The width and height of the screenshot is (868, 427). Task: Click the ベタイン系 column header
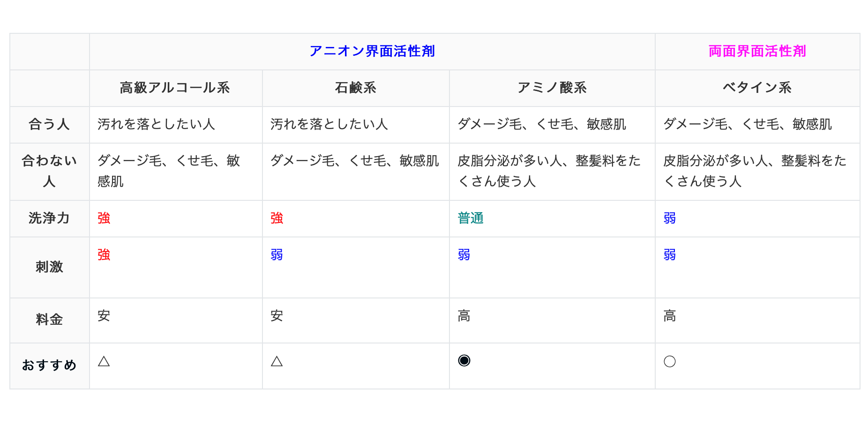point(757,88)
